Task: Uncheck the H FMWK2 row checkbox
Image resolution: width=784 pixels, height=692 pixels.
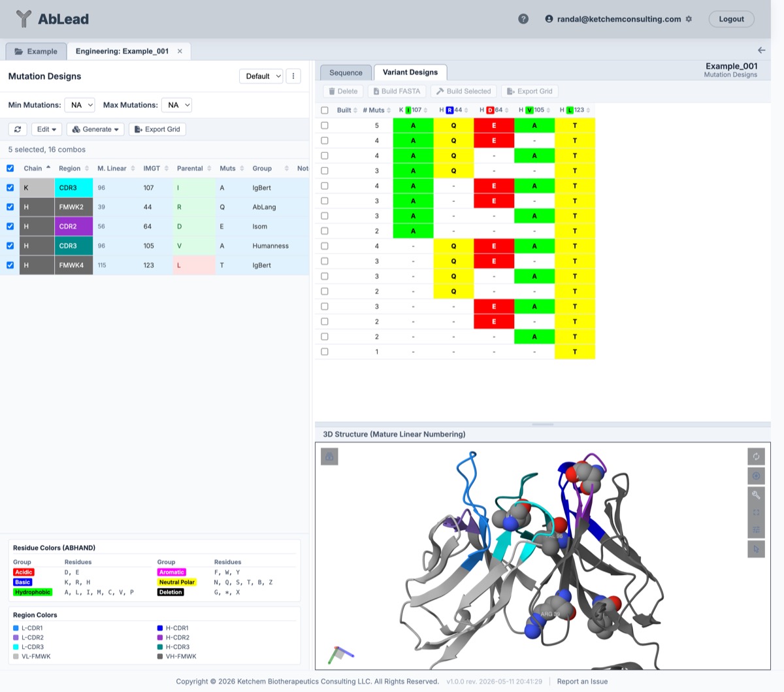Action: coord(10,207)
